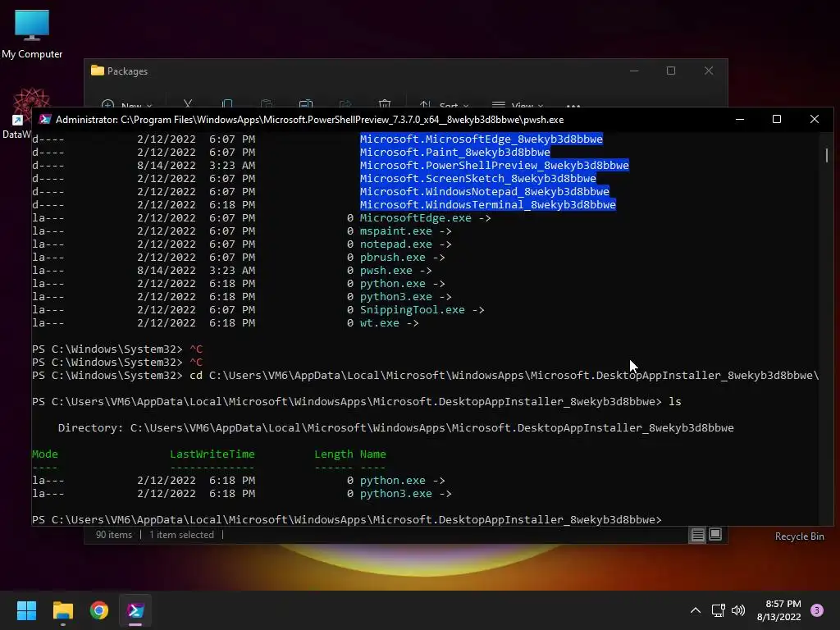Open the New dropdown in Explorer toolbar

coord(127,105)
